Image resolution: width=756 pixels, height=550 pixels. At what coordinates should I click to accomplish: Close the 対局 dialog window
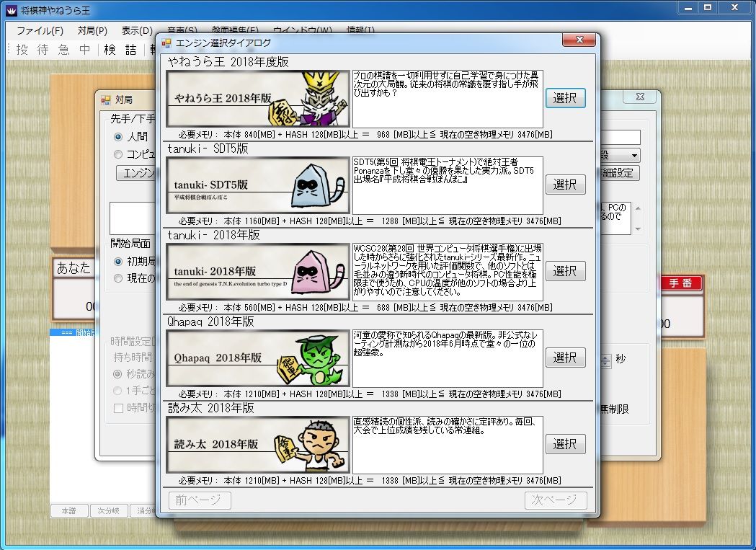click(640, 97)
